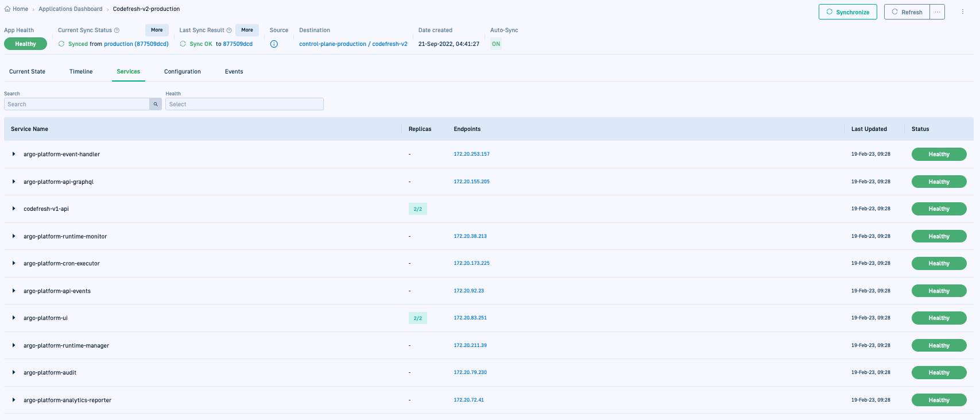This screenshot has height=420, width=980.
Task: Click the Home breadcrumb icon
Action: 7,9
